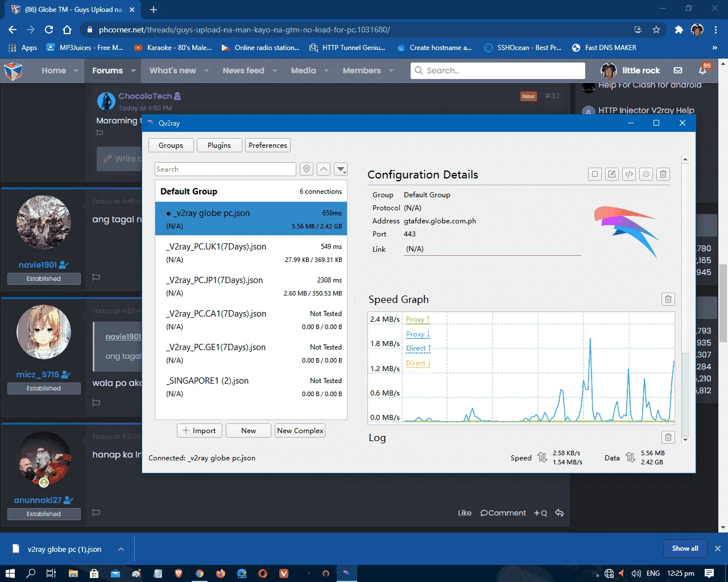728x582 pixels.
Task: Open the forum inbox envelope icon
Action: pyautogui.click(x=678, y=70)
